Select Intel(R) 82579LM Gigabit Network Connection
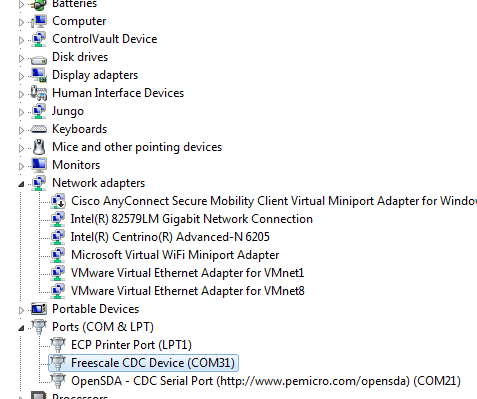 coord(192,219)
